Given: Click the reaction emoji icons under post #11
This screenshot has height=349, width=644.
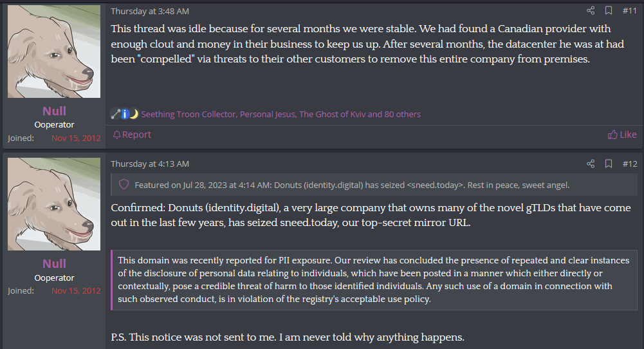Looking at the screenshot, I should (x=124, y=114).
